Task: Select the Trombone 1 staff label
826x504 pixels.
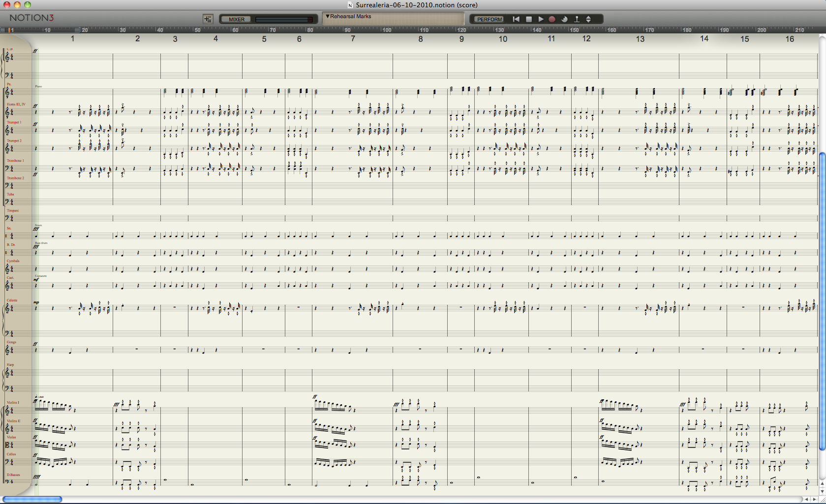Action: pos(15,160)
